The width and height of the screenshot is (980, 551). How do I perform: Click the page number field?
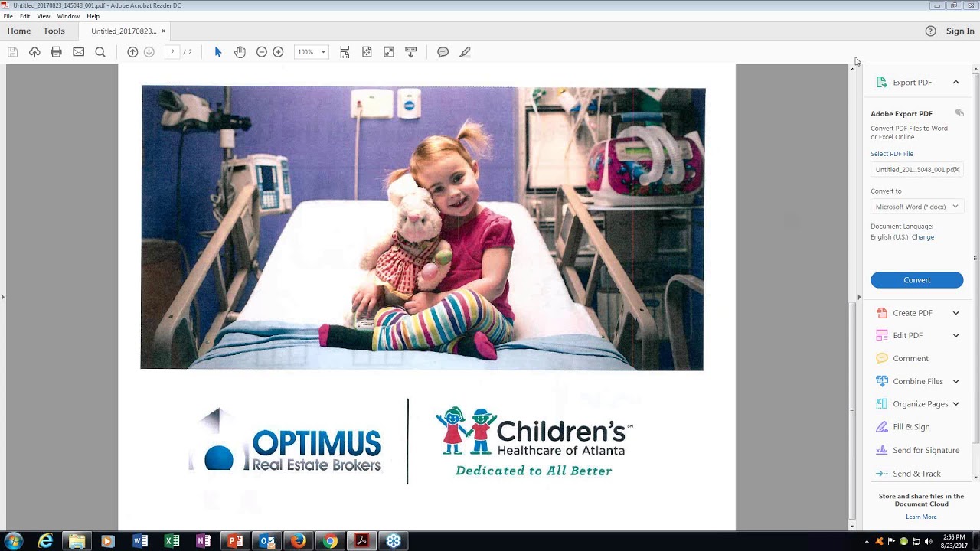(x=172, y=52)
